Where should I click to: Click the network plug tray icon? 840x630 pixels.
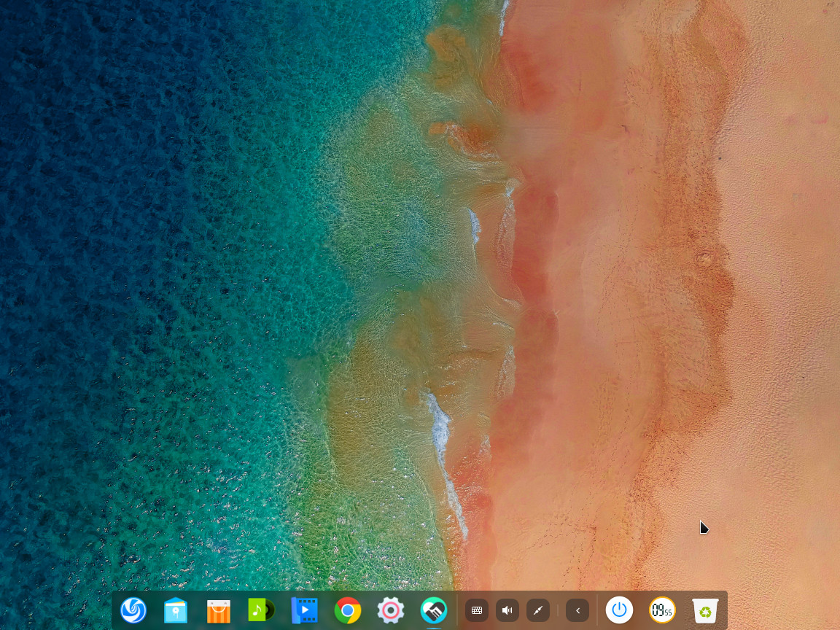(x=538, y=610)
